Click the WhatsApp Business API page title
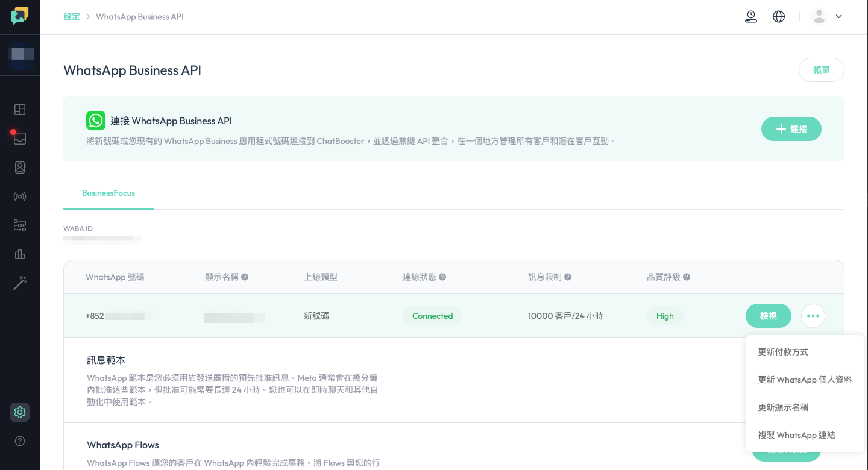This screenshot has height=470, width=868. click(x=132, y=70)
